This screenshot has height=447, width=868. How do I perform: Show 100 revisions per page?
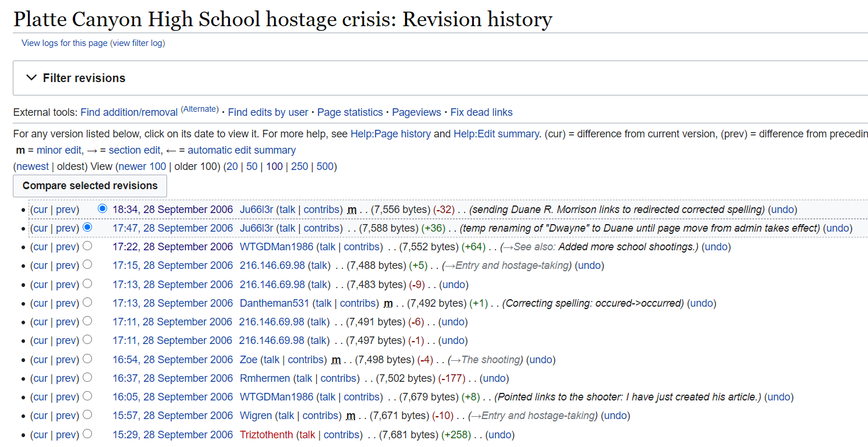click(274, 166)
